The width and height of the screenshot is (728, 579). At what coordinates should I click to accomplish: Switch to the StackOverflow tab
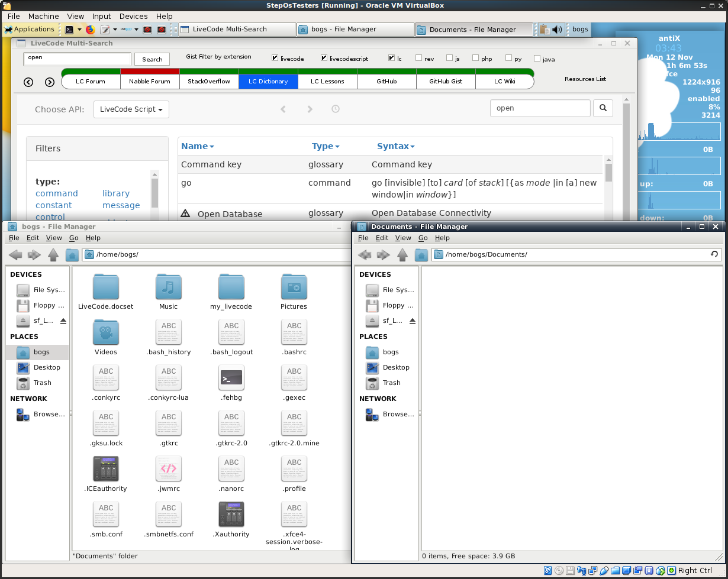[x=209, y=82]
